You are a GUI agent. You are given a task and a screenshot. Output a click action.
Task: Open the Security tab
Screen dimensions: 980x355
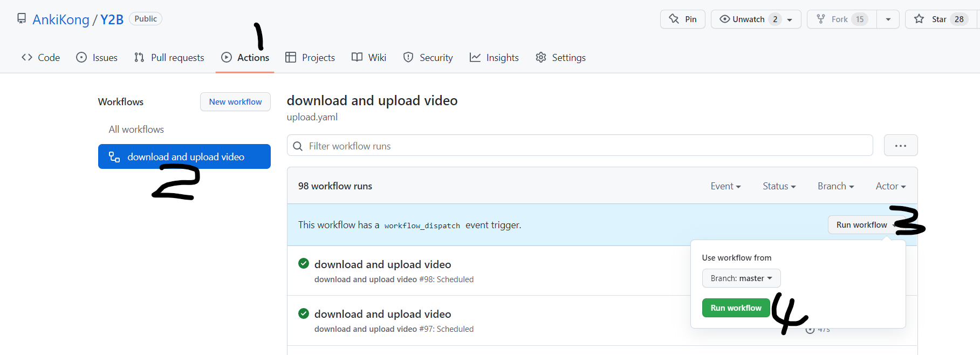(x=428, y=57)
